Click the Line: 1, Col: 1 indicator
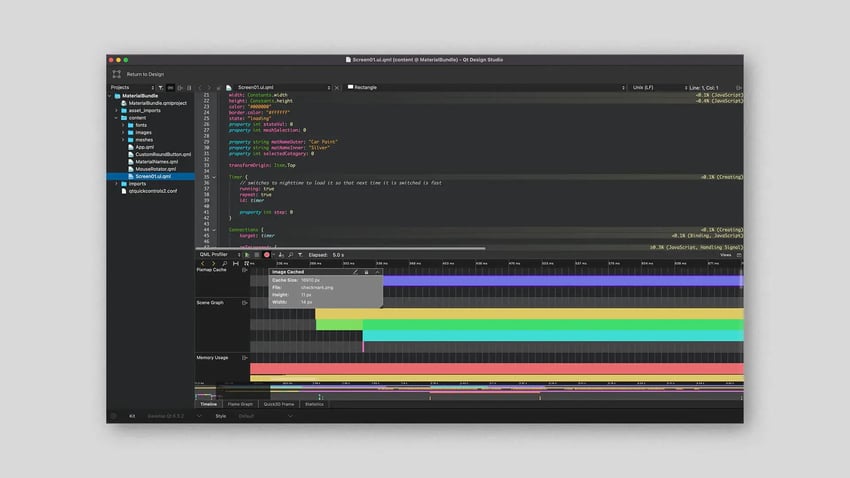This screenshot has width=850, height=478. [702, 88]
